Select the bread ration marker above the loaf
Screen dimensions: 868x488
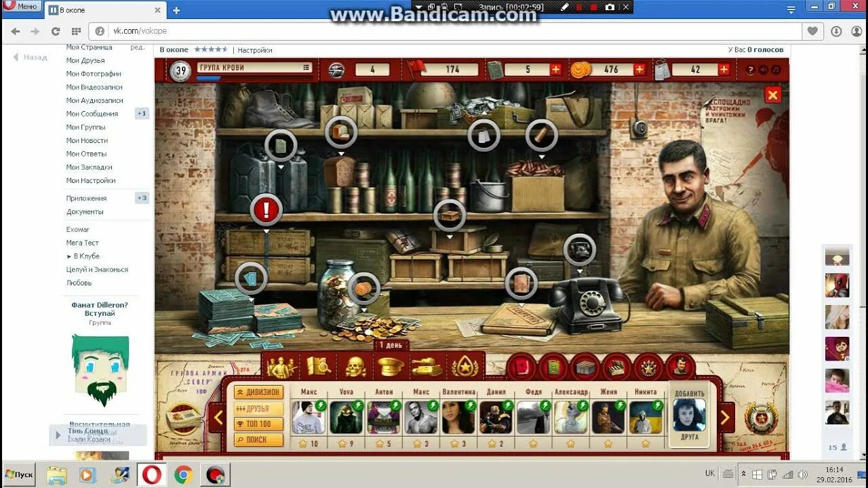point(340,132)
